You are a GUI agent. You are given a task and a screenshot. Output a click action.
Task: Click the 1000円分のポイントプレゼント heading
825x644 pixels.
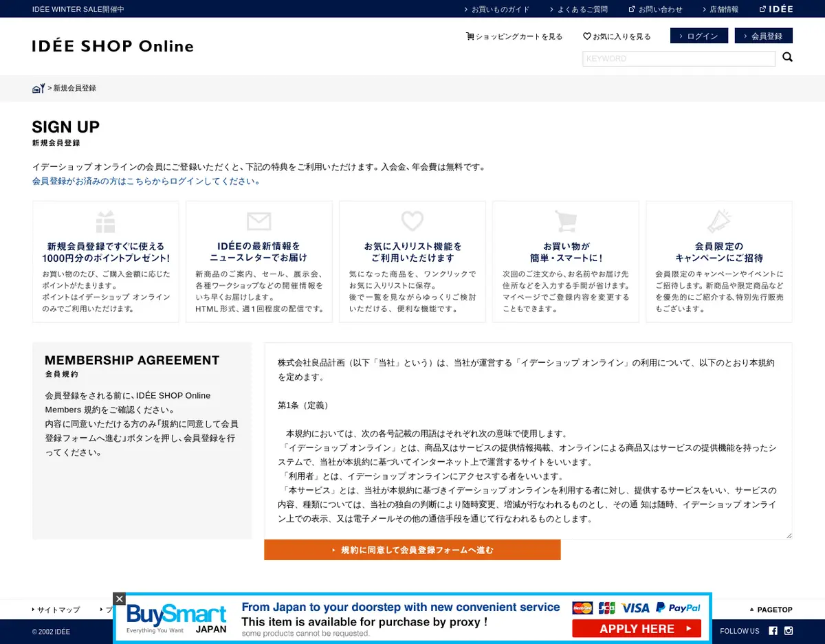point(105,252)
